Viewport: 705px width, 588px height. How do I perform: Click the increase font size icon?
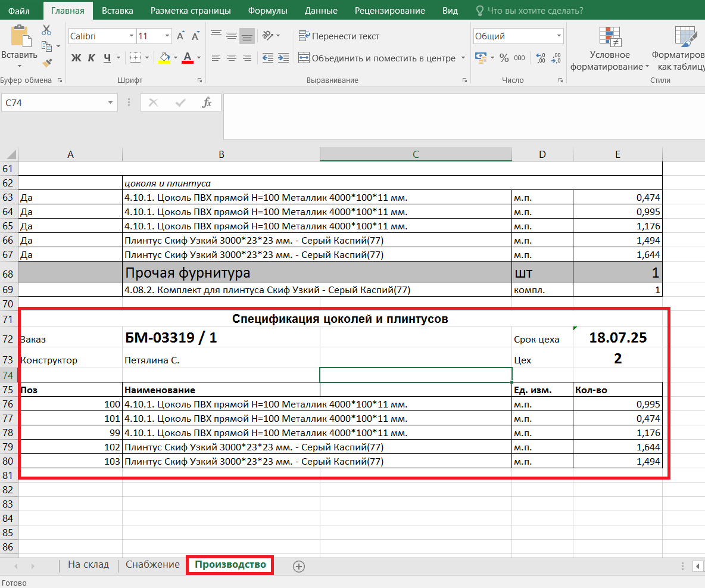(x=180, y=36)
